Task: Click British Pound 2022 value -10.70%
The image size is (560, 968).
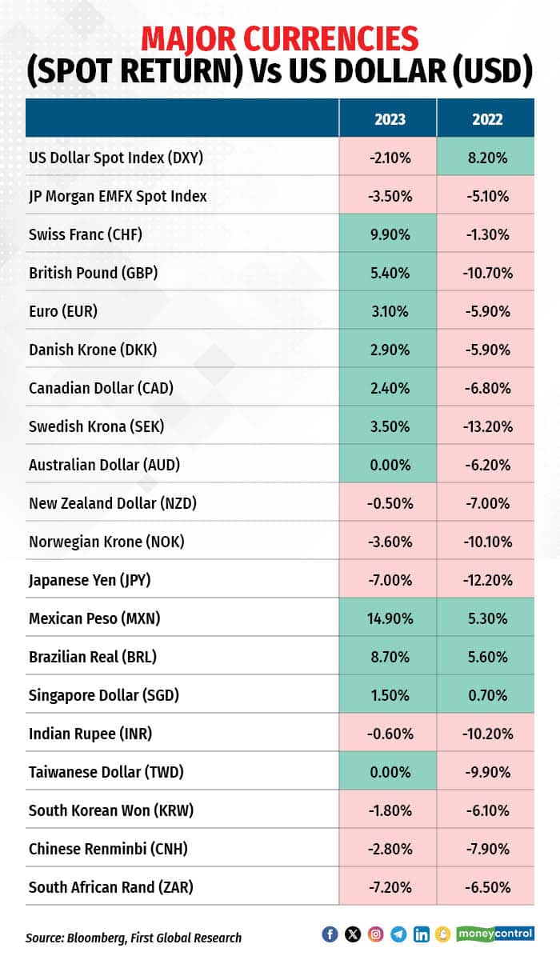Action: (487, 273)
